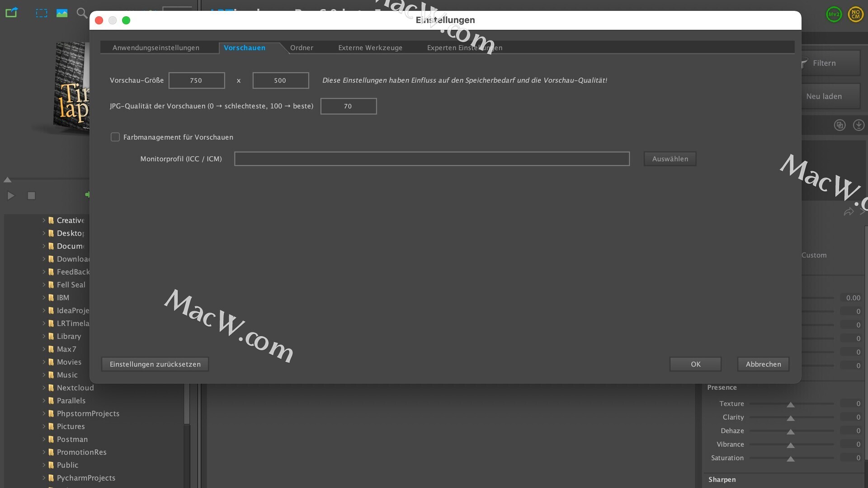Click the Vibrance slider handle
Viewport: 868px width, 488px height.
coord(790,446)
